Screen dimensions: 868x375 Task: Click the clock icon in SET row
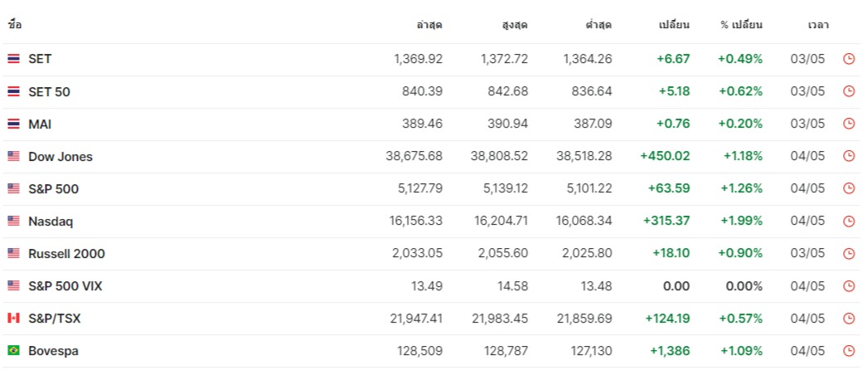849,59
